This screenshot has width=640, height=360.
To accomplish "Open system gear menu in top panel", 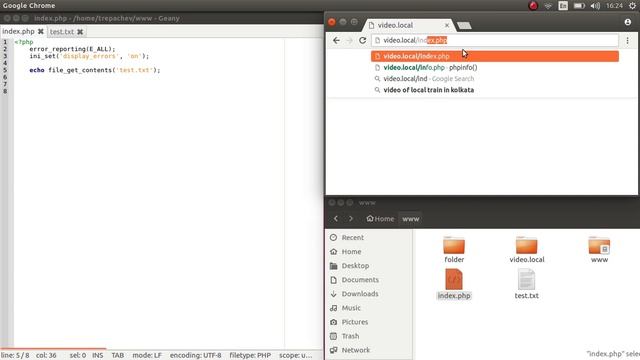I will tap(633, 6).
